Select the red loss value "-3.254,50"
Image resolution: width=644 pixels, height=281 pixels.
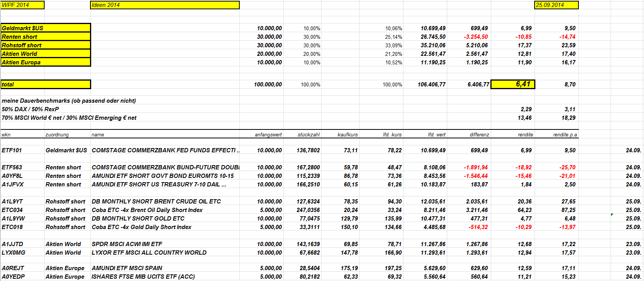click(x=476, y=37)
